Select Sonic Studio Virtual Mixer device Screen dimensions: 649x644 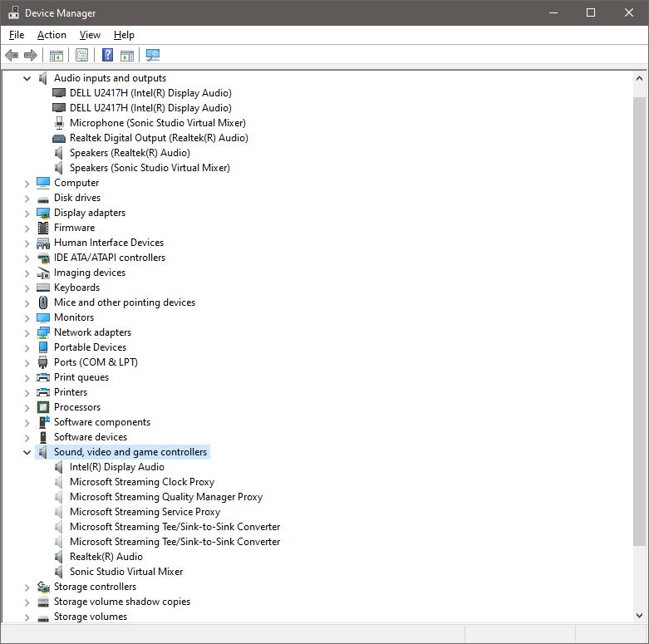(126, 572)
